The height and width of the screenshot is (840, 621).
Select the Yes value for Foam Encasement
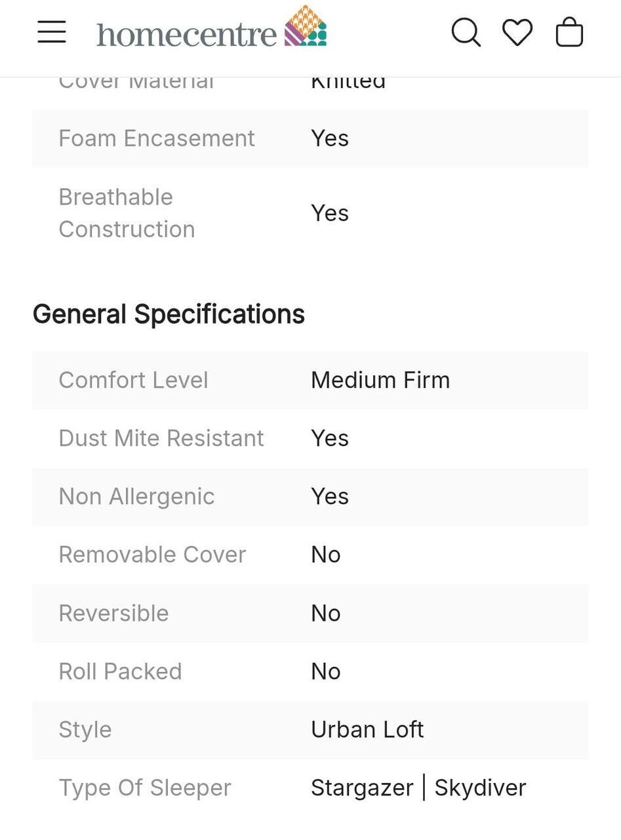point(330,138)
